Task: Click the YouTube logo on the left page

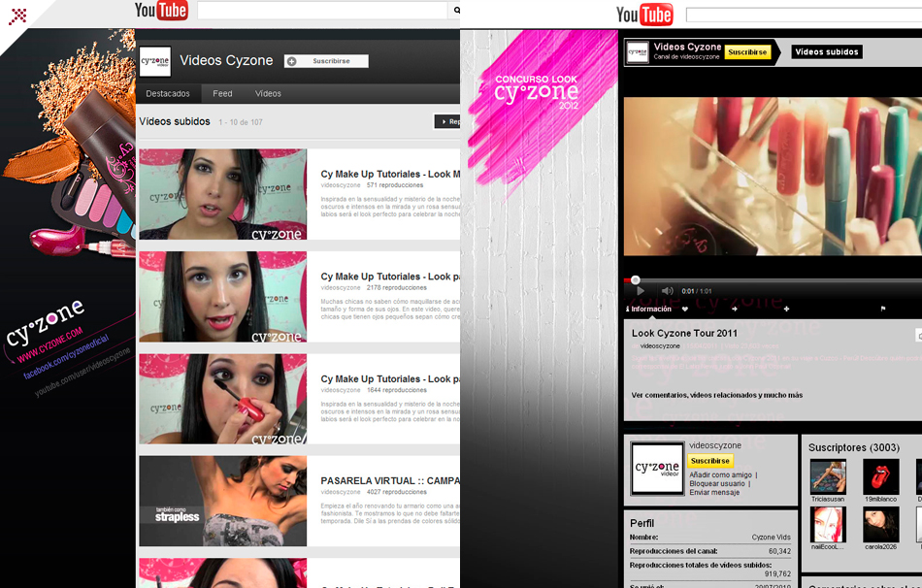Action: 161,10
